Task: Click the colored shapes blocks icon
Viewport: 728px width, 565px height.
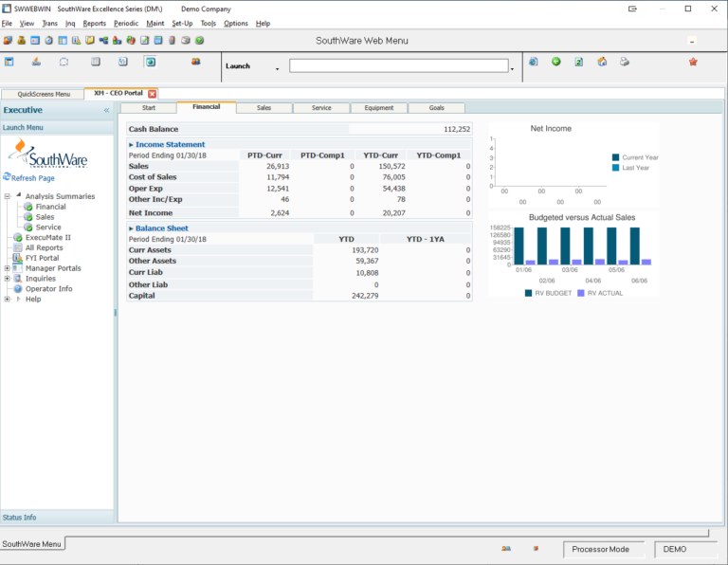Action: click(117, 41)
